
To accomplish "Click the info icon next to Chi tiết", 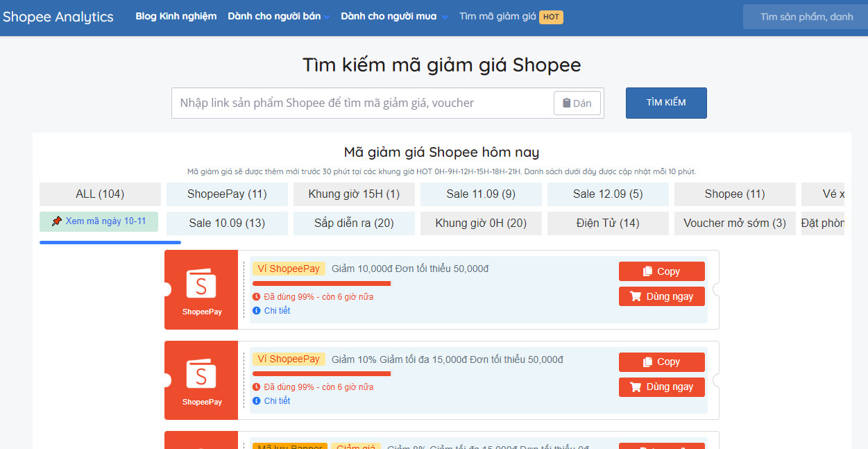I will pos(257,310).
